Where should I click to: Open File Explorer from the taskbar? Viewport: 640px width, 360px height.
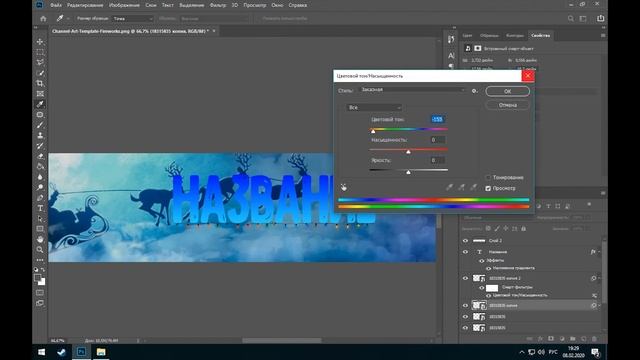coord(101,352)
